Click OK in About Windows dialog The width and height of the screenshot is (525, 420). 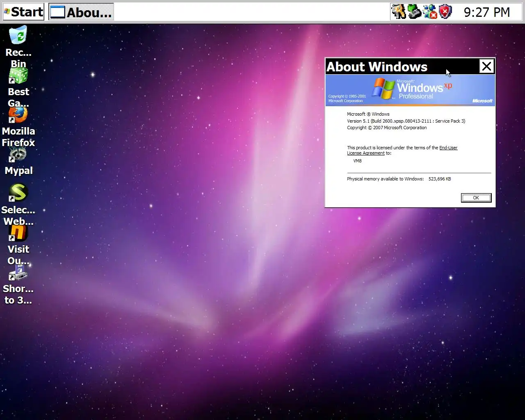[x=476, y=198]
